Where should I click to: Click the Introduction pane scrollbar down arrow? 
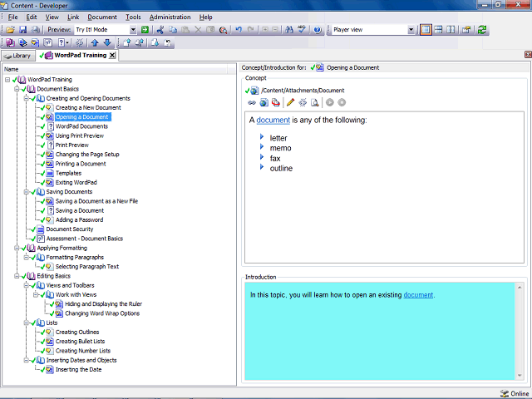520,376
